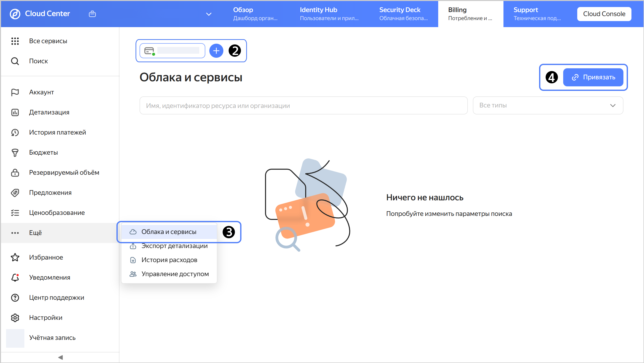This screenshot has width=644, height=363.
Task: Open Детализация chart icon in sidebar
Action: tap(15, 112)
